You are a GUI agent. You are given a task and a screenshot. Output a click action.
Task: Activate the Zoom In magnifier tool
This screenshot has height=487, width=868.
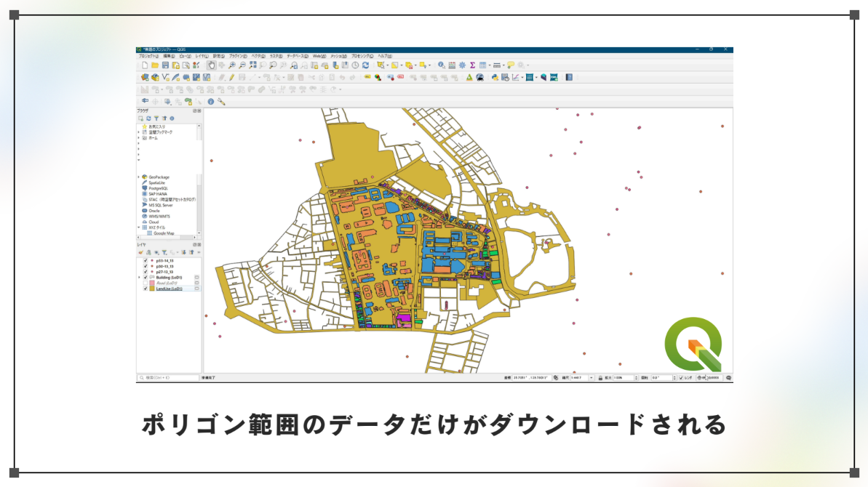[x=232, y=65]
